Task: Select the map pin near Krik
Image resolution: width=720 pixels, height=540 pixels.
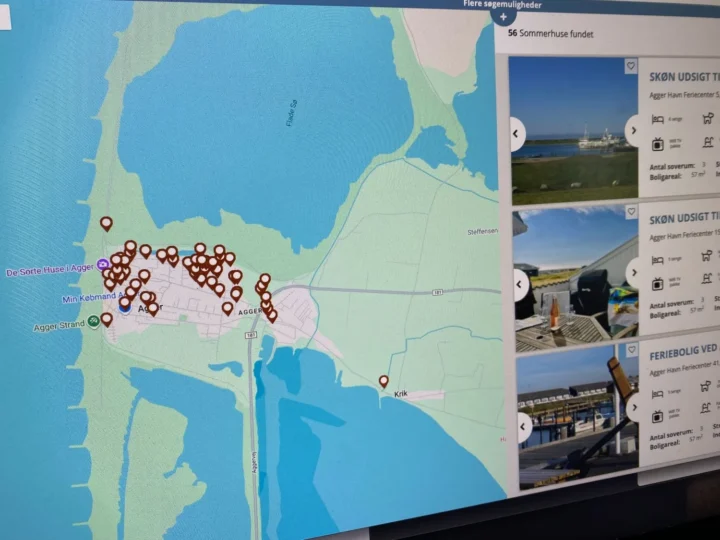Action: (383, 381)
